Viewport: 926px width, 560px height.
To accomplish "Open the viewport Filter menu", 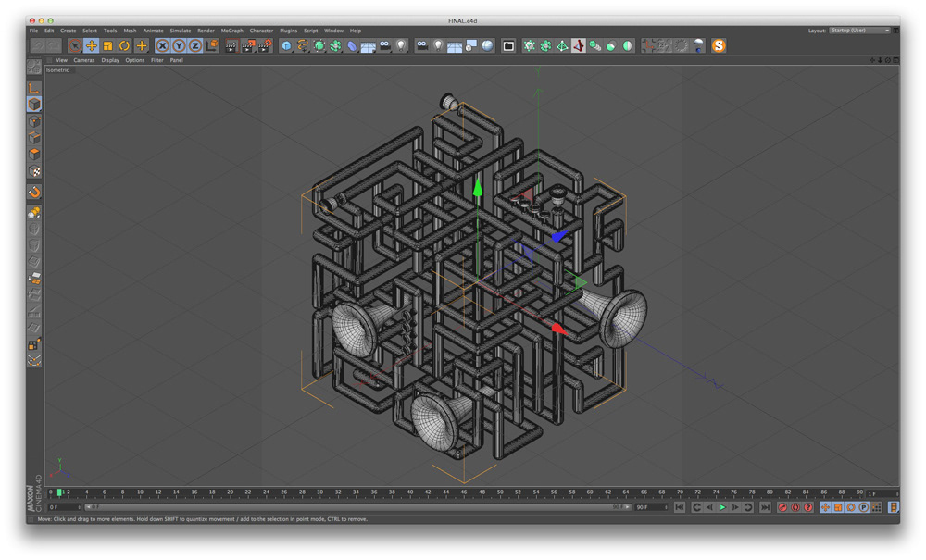I will pyautogui.click(x=156, y=60).
